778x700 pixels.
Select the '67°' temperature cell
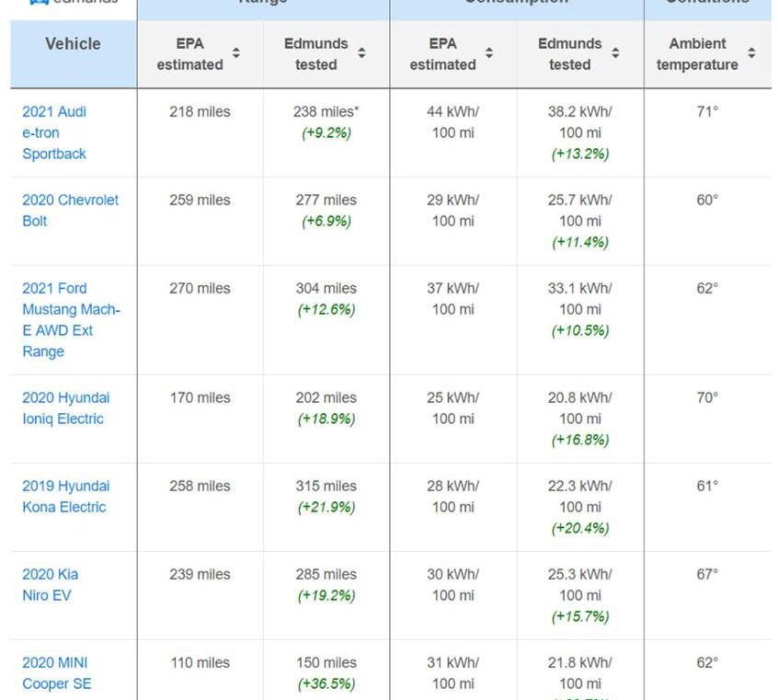coord(707,574)
